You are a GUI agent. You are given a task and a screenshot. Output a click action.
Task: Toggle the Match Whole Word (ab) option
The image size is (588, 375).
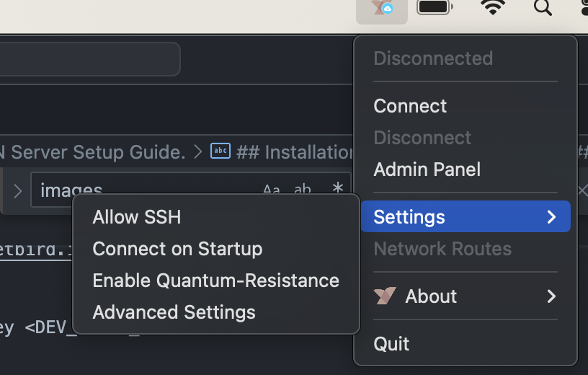coord(303,190)
